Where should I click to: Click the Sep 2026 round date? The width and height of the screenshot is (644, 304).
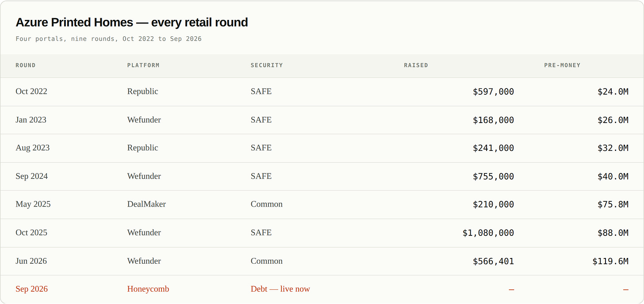[32, 289]
